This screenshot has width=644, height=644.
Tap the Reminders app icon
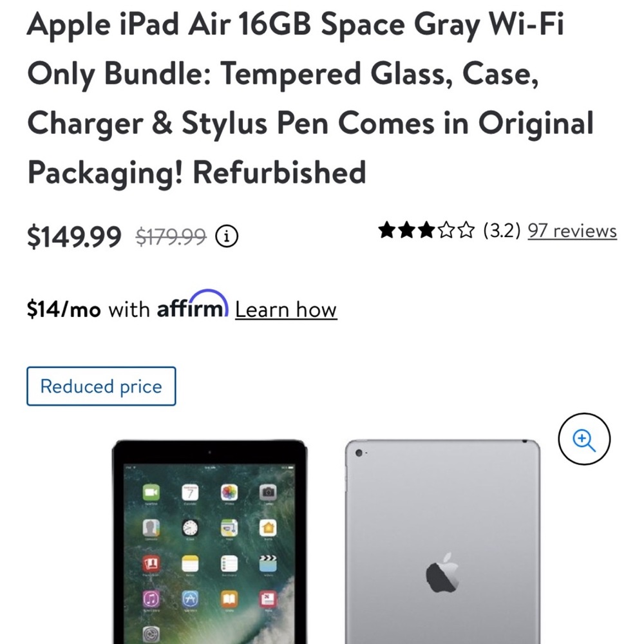click(229, 564)
